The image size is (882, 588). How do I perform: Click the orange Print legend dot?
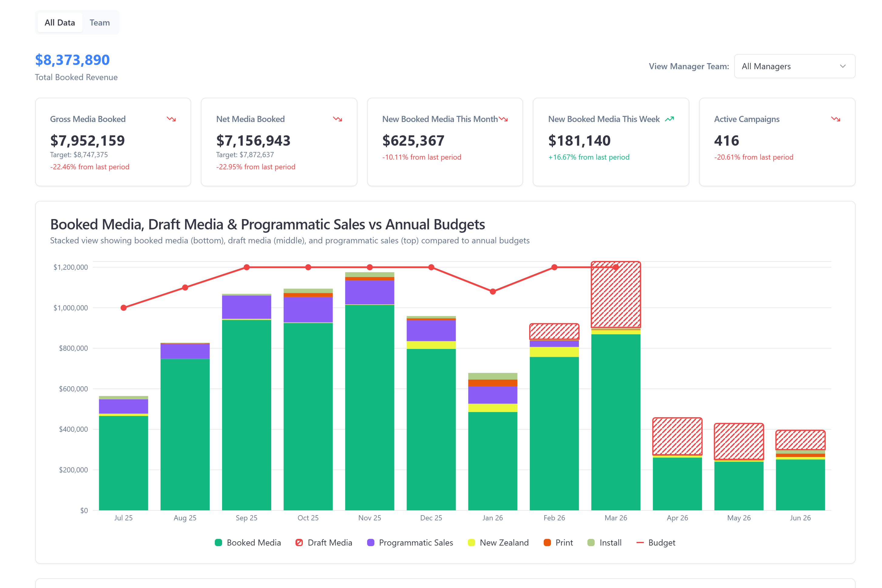point(548,542)
